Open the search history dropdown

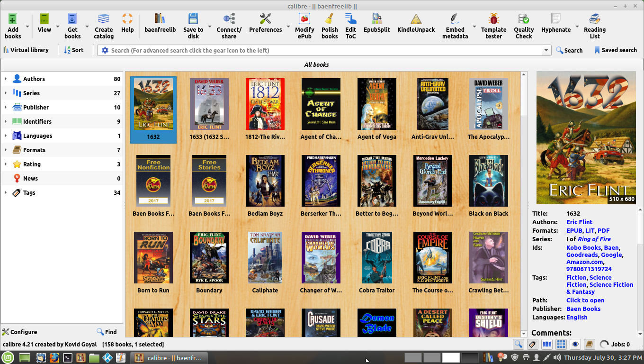[x=546, y=50]
